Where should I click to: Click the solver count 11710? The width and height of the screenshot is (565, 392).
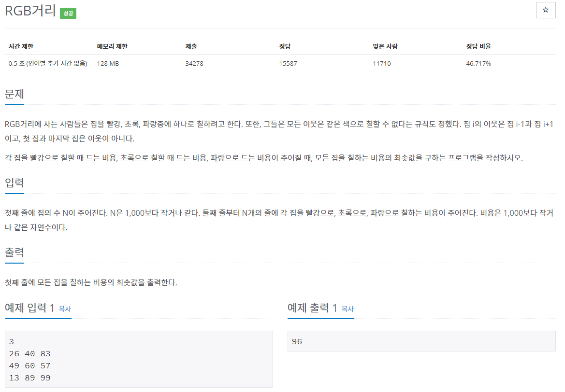point(382,63)
